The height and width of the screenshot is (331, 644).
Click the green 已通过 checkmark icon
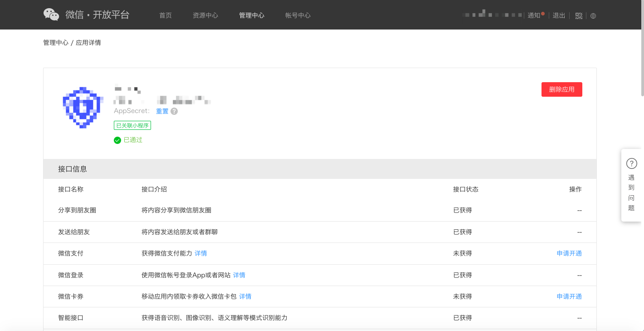point(117,140)
